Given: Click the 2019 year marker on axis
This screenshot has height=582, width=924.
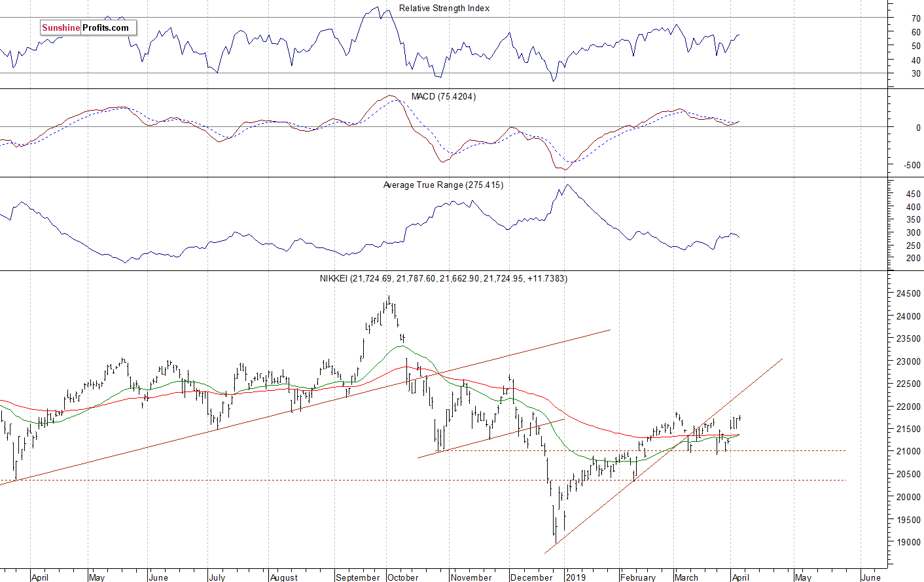Looking at the screenshot, I should (576, 577).
